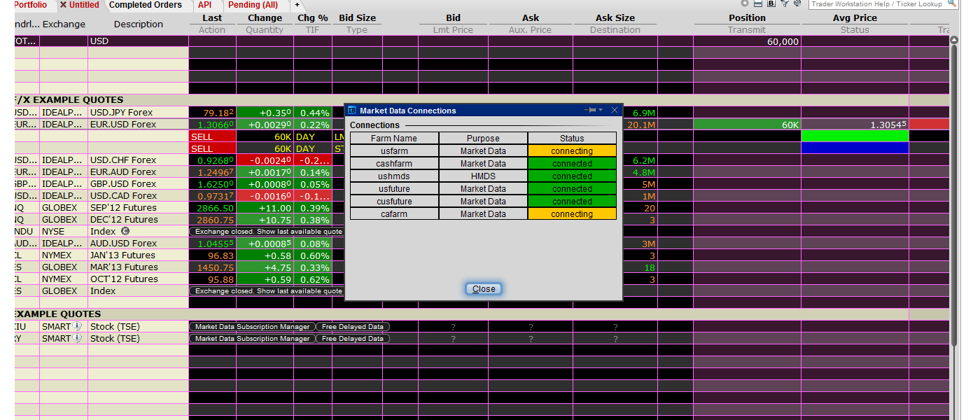Viewport: 980px width, 420px height.
Task: Close the Untitled tab using its X
Action: coord(63,5)
